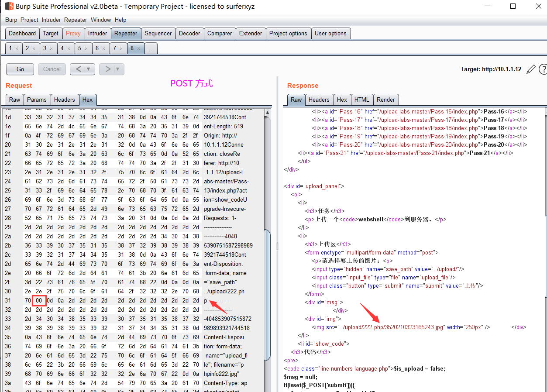547x392 pixels.
Task: Send the request with Go button
Action: pos(21,69)
